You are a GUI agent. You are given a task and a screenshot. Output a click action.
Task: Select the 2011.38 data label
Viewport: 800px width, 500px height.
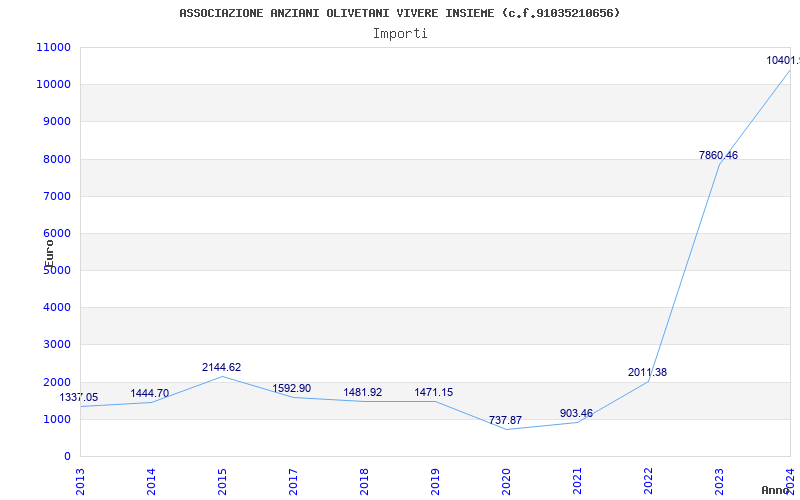647,372
